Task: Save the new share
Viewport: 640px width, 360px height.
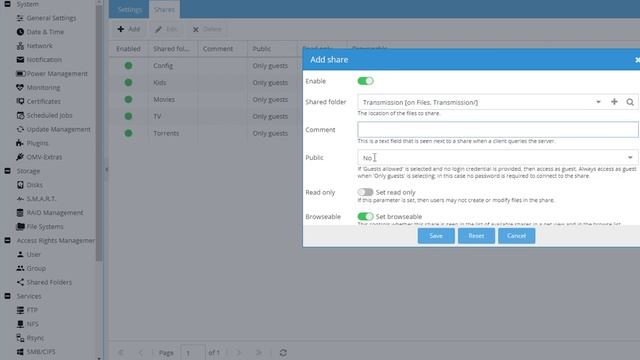Action: click(x=436, y=236)
